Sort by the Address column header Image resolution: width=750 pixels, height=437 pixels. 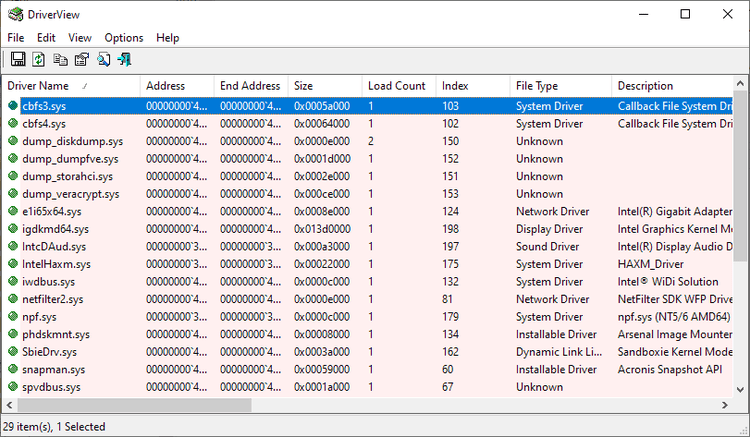tap(177, 86)
